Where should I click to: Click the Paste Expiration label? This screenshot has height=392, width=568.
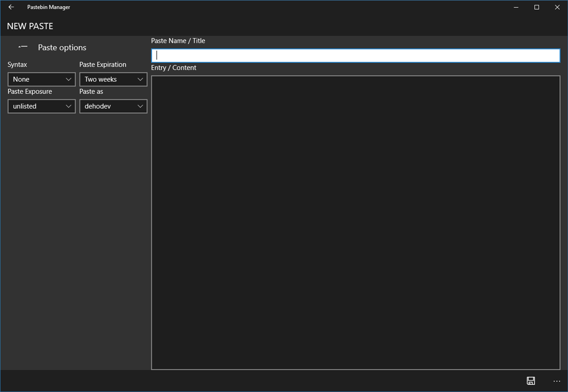coord(103,64)
